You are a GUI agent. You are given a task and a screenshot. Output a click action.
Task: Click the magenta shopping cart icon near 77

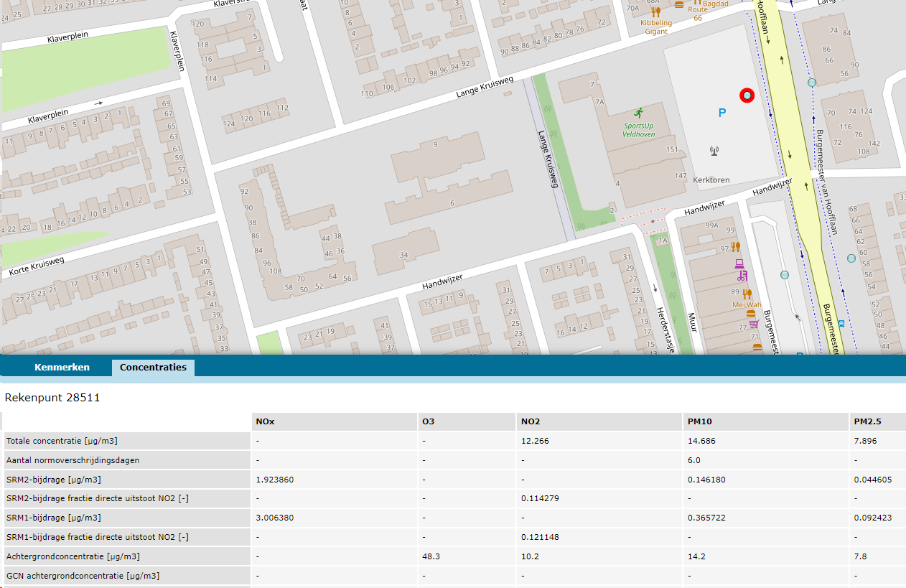[754, 325]
